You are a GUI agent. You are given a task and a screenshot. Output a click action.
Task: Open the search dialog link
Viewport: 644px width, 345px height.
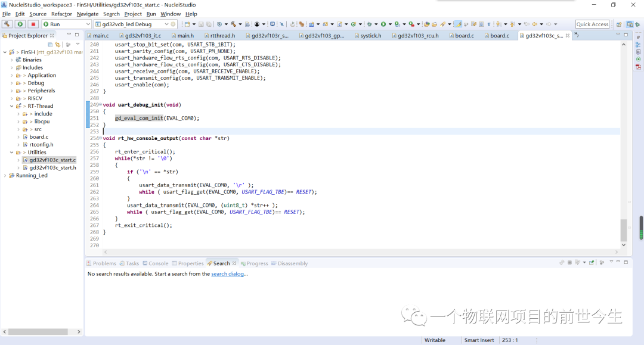229,273
